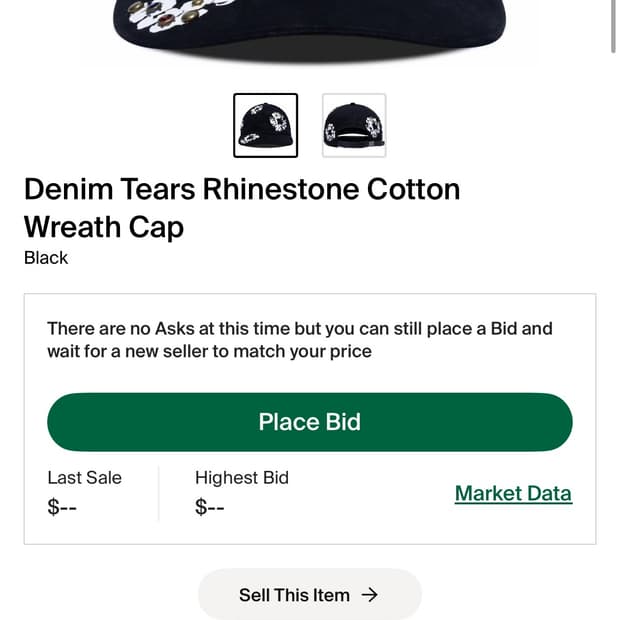Select the front view cap thumbnail
The image size is (620, 620).
(x=265, y=125)
